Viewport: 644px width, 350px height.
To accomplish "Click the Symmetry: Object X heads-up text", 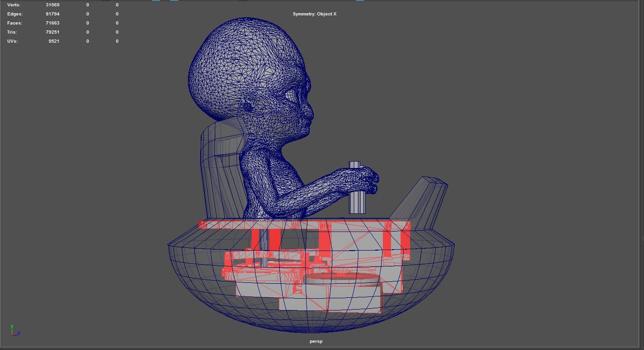I will pyautogui.click(x=314, y=14).
